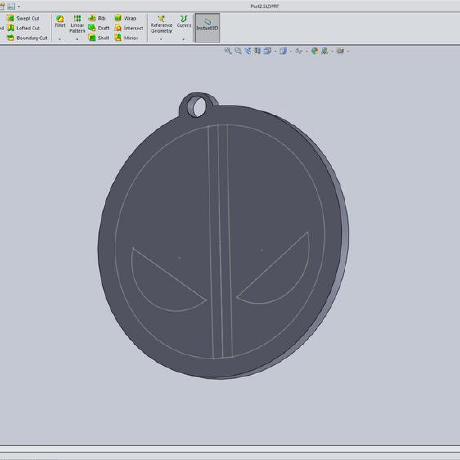460x460 pixels.
Task: Open the Reference Geometry dropdown
Action: pyautogui.click(x=161, y=39)
